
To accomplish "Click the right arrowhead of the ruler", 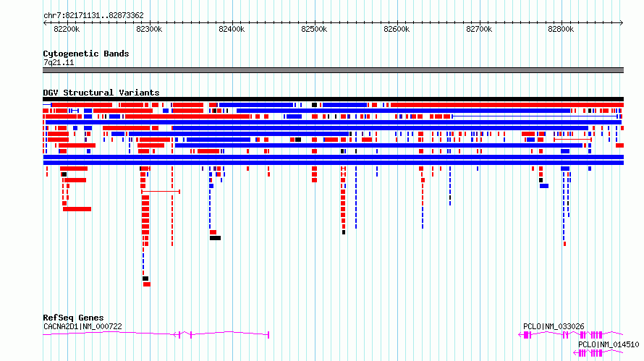I will (622, 23).
